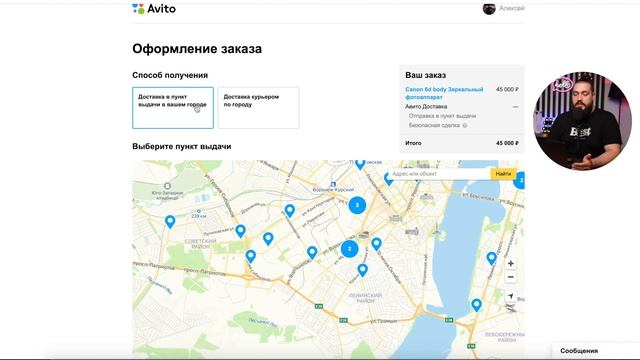Select the Ваш заказ heading
The height and width of the screenshot is (360, 640).
(x=425, y=75)
